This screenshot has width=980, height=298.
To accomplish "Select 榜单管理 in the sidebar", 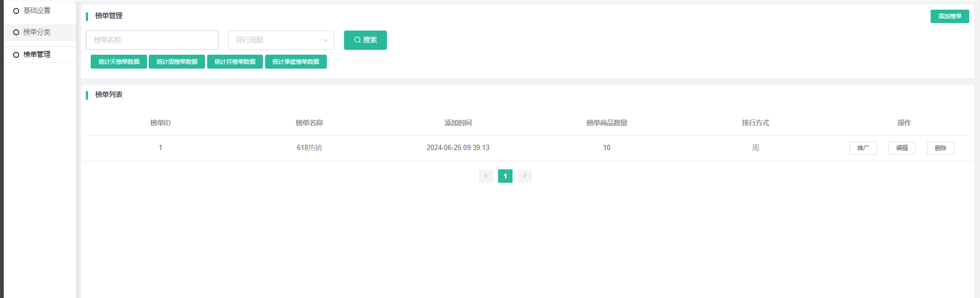I will point(36,54).
